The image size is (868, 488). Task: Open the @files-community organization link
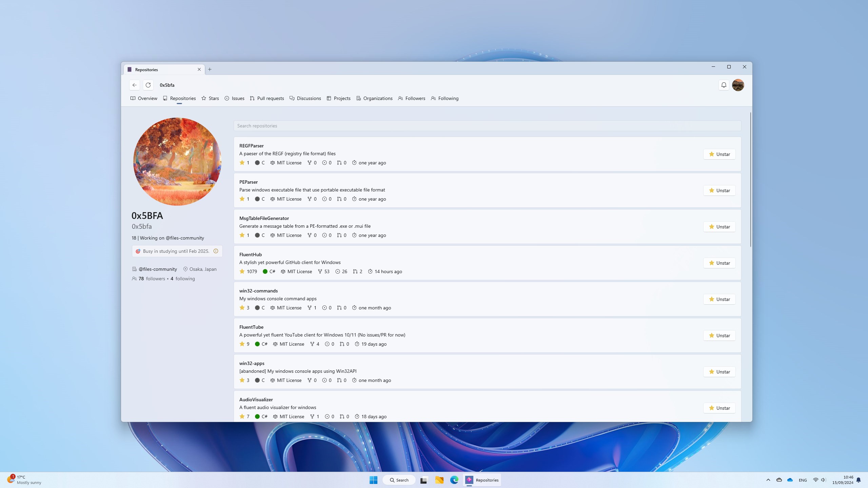158,269
